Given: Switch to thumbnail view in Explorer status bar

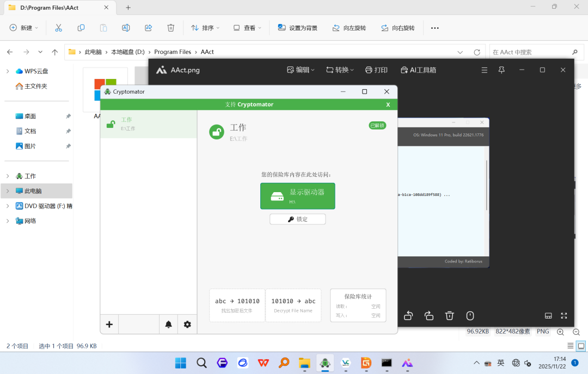Looking at the screenshot, I should point(581,346).
